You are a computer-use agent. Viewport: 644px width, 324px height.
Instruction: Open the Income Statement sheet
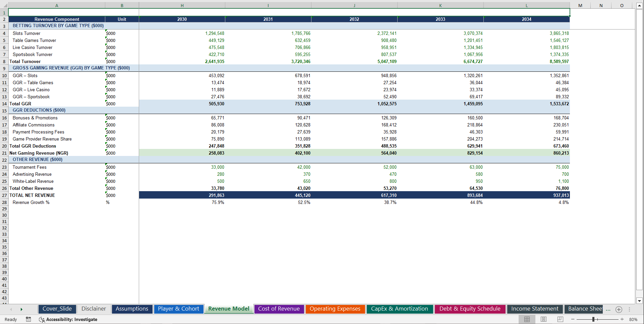click(535, 309)
